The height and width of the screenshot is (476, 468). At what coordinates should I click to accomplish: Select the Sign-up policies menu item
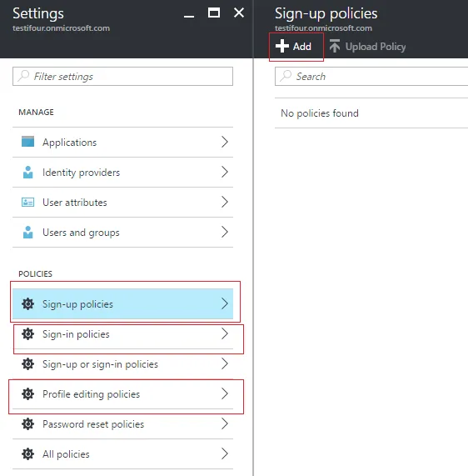click(123, 304)
